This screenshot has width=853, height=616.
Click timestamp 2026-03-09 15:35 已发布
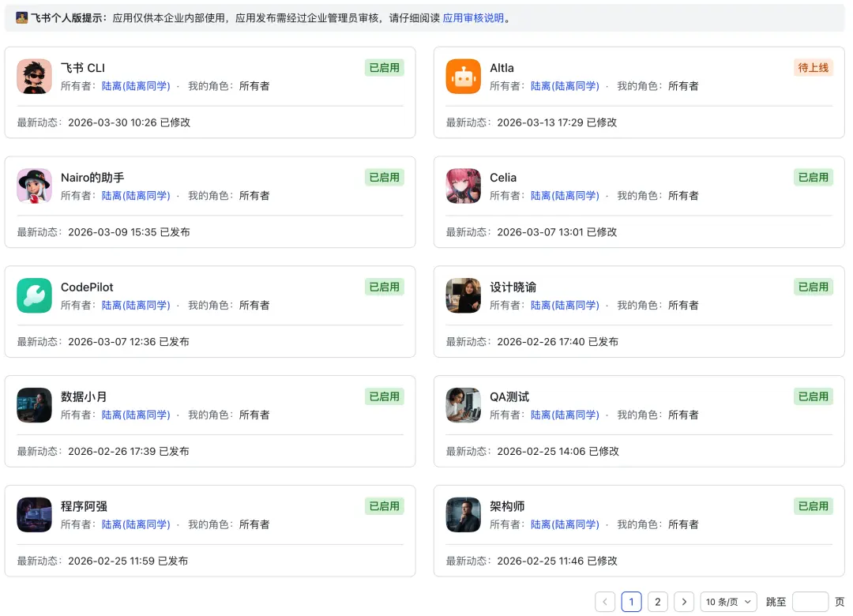tap(129, 232)
